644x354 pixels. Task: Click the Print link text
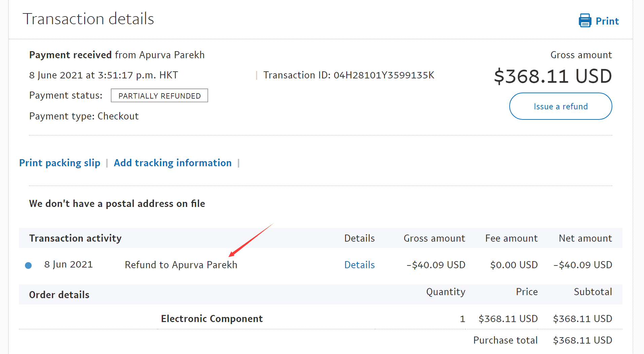pyautogui.click(x=607, y=21)
